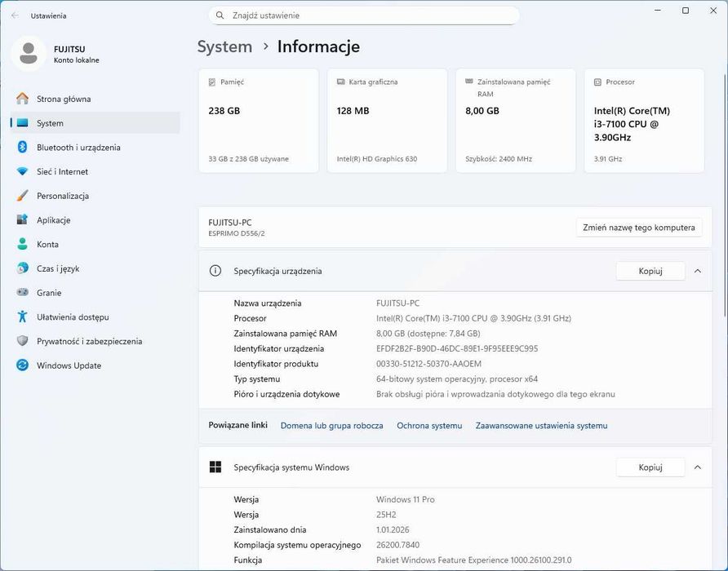Open Ochrona systemu link
This screenshot has height=571, width=728.
[429, 425]
